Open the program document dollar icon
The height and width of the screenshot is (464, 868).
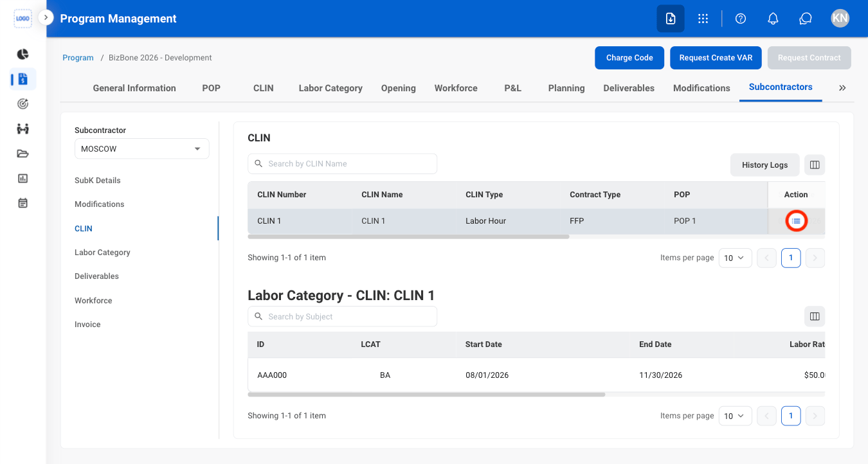click(x=23, y=79)
